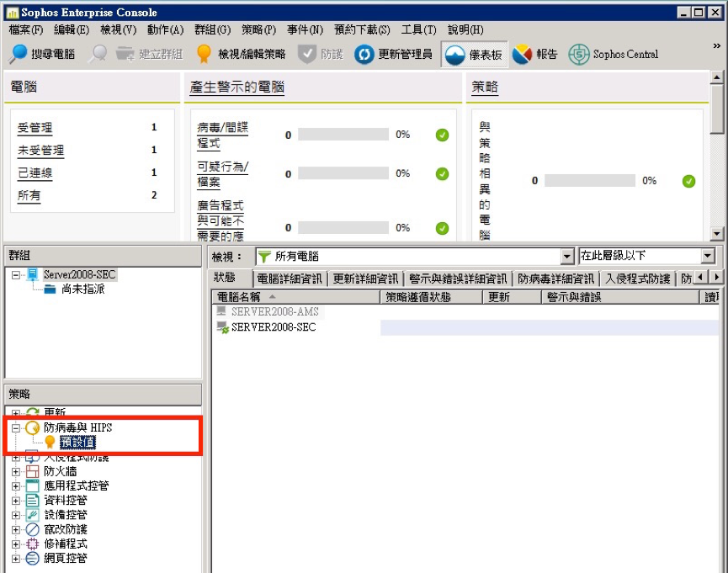The width and height of the screenshot is (728, 573).
Task: Click the dashboard scroll down arrow
Action: [x=716, y=234]
